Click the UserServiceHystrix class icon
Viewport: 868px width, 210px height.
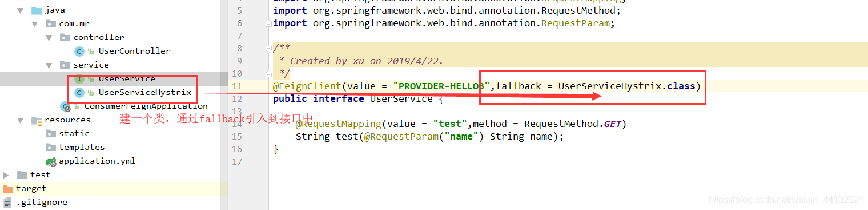[79, 93]
